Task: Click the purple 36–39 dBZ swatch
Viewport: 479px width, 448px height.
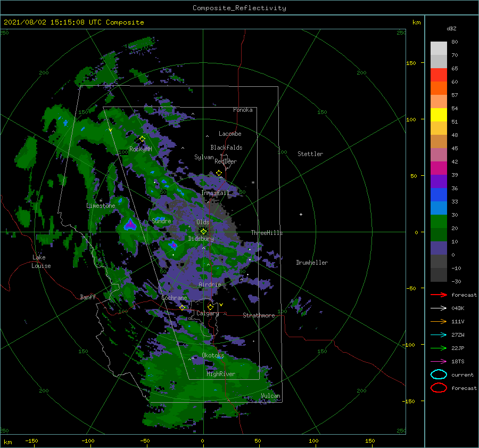Action: coord(439,181)
